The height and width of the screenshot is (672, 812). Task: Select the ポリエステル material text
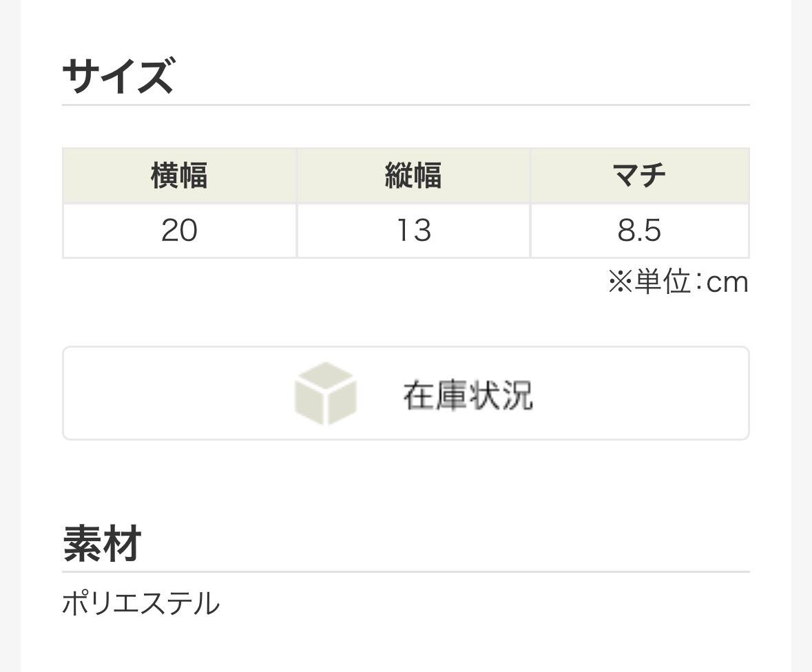coord(141,604)
